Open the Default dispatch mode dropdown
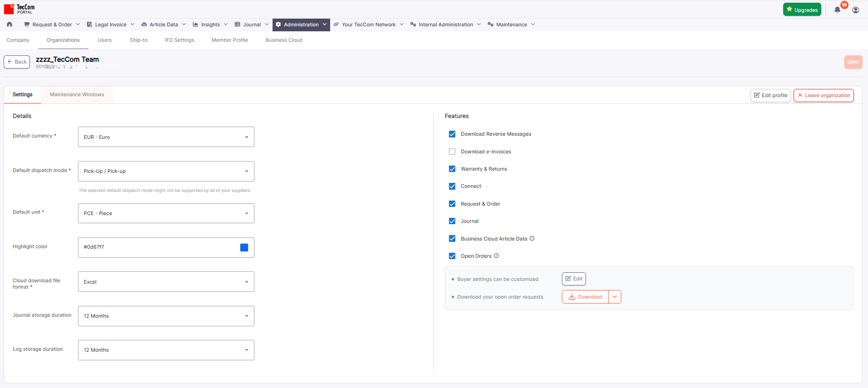 pyautogui.click(x=166, y=171)
